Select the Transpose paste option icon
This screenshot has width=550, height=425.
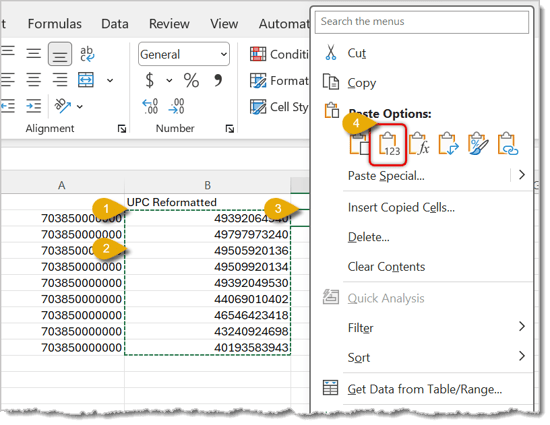(448, 143)
